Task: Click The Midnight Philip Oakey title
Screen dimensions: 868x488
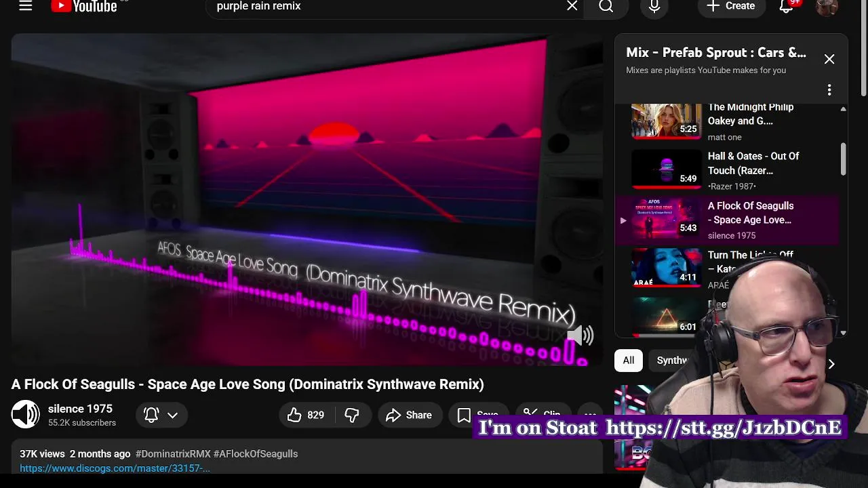Action: click(751, 114)
